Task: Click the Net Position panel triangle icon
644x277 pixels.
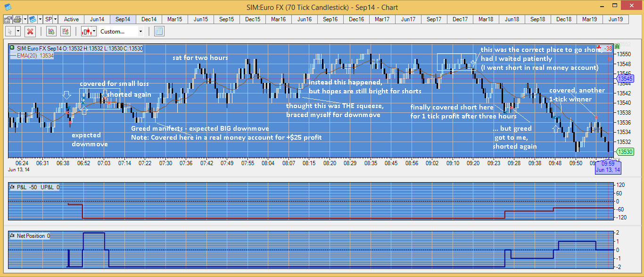Action: [x=12, y=235]
